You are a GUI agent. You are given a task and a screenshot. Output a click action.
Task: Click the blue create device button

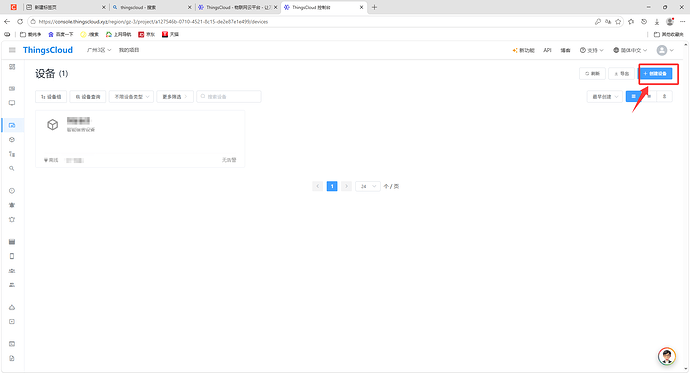pos(656,73)
